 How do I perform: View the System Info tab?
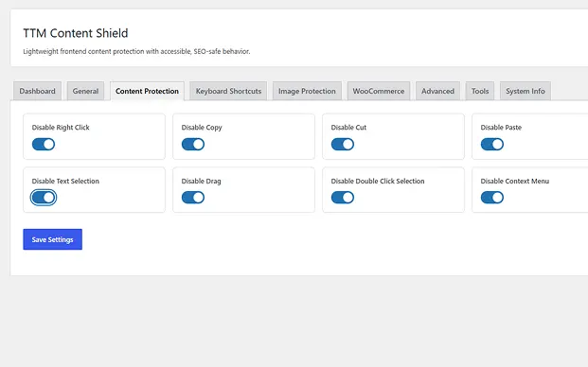526,91
